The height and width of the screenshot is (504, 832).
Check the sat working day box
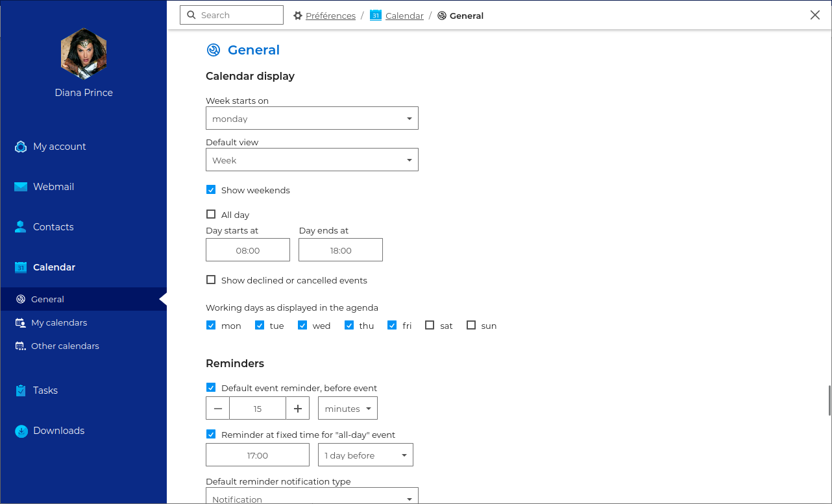430,326
